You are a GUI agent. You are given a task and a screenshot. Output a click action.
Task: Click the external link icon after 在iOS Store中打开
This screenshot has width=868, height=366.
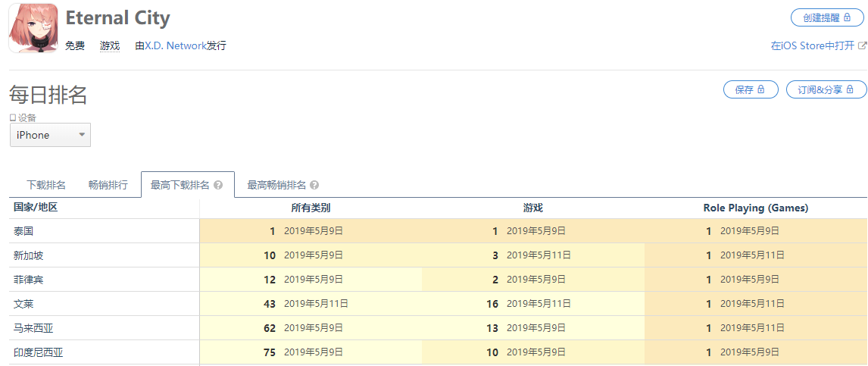click(x=862, y=45)
